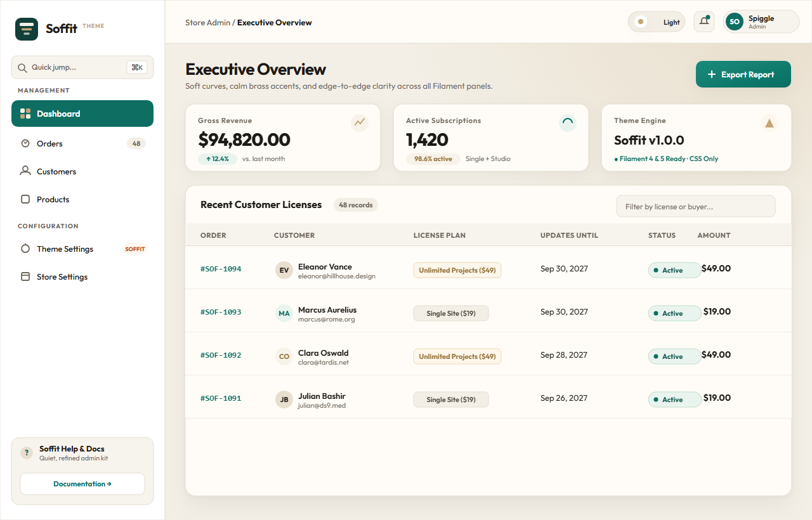Click the 98.6% active badge
The image size is (812, 520).
(433, 159)
